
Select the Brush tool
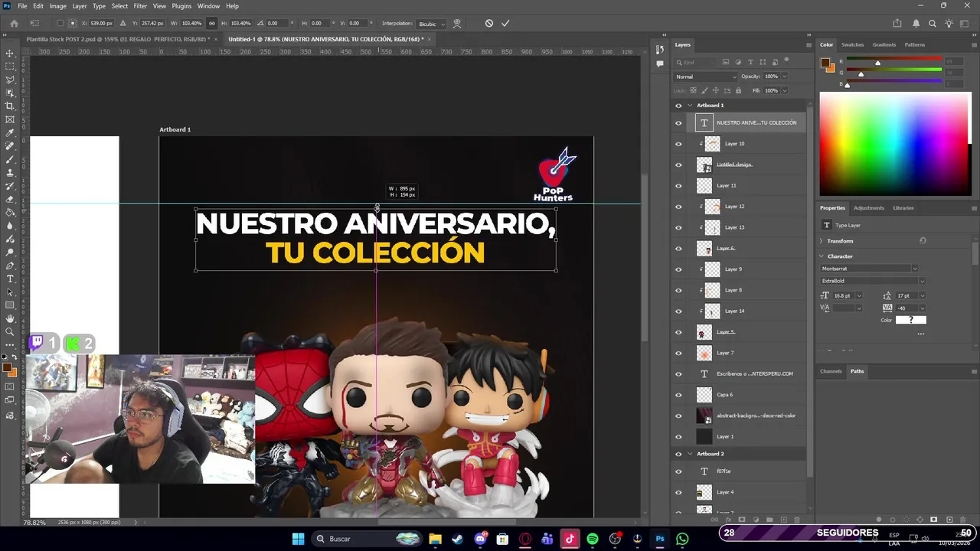10,159
